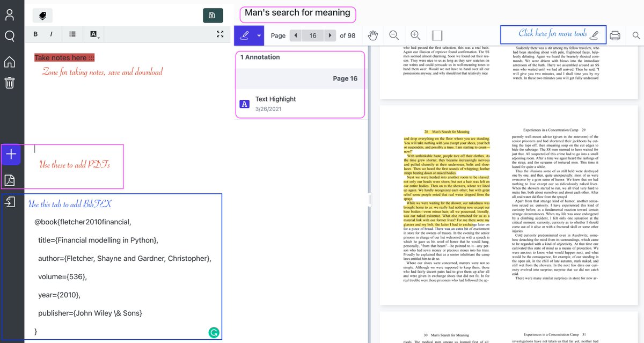Zoom in on the PDF

(x=415, y=35)
